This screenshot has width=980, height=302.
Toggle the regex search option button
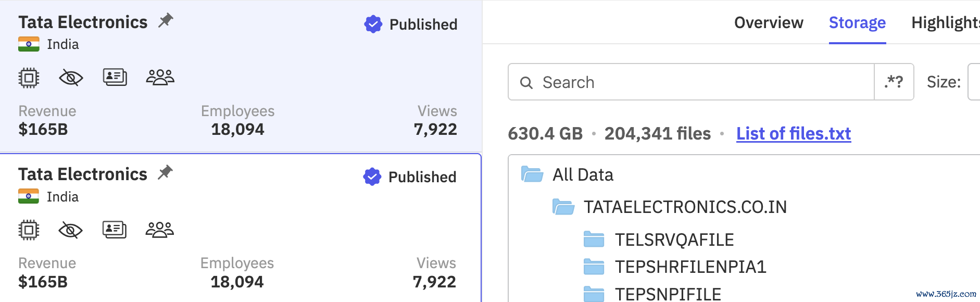pos(894,82)
